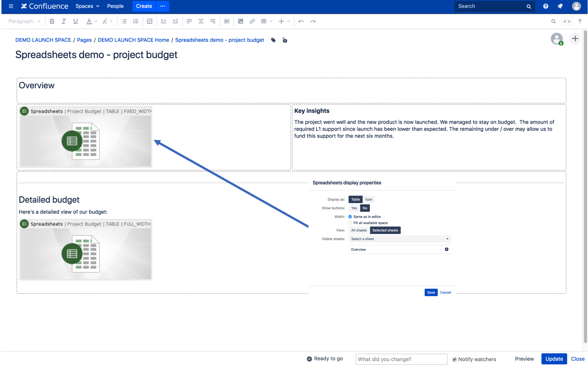Insert an image into the page
This screenshot has height=369, width=588.
240,21
